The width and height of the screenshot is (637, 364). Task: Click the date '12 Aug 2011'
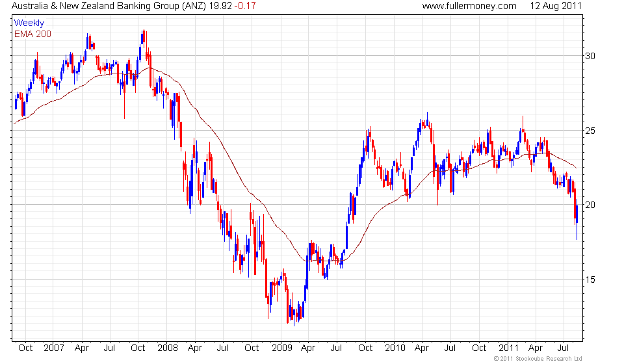pos(556,6)
